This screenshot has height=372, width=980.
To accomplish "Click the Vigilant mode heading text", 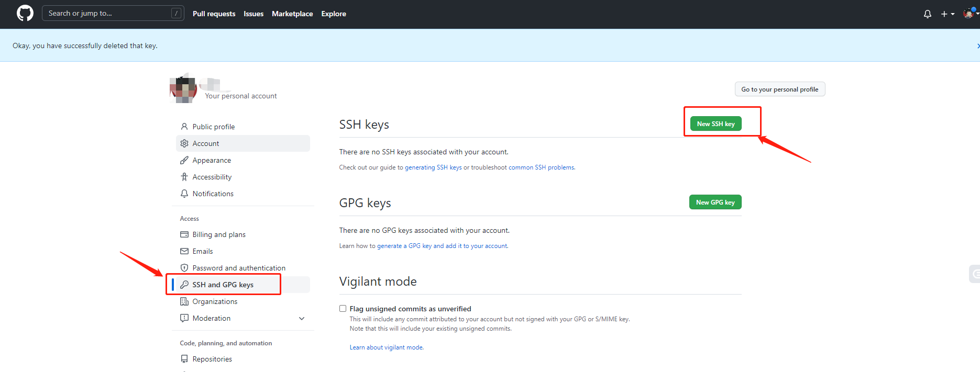I will pyautogui.click(x=378, y=281).
